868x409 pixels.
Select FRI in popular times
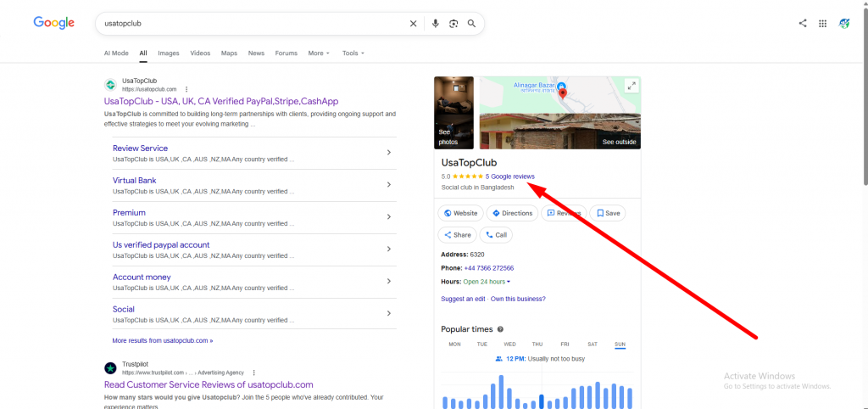tap(565, 345)
